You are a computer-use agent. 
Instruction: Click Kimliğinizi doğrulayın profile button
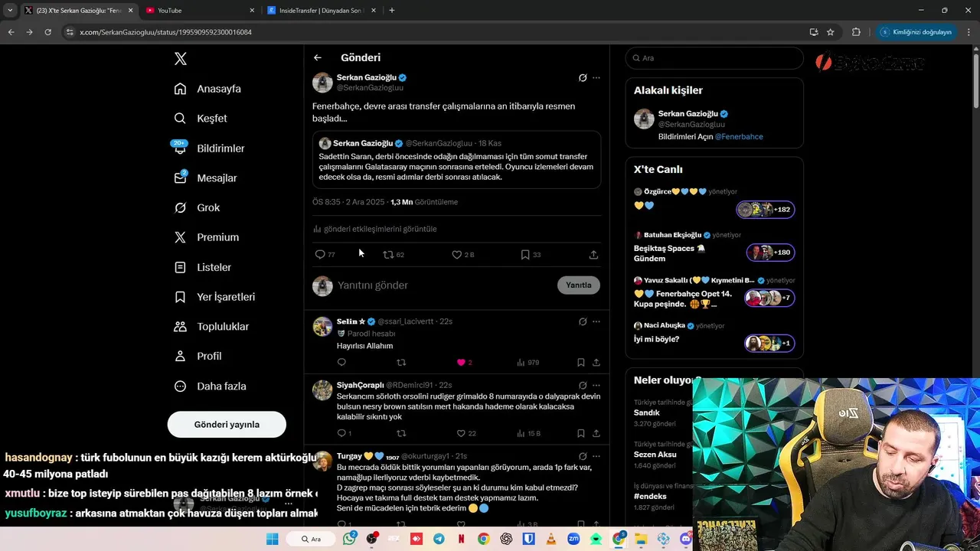point(916,32)
